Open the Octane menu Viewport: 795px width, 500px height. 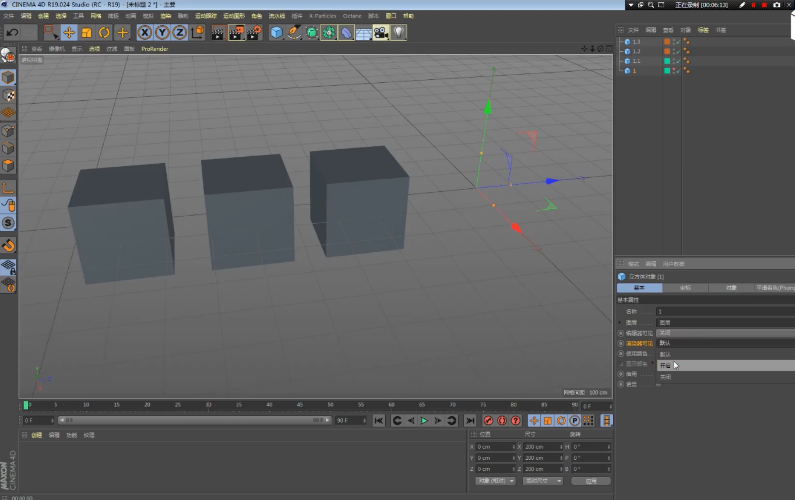point(352,16)
